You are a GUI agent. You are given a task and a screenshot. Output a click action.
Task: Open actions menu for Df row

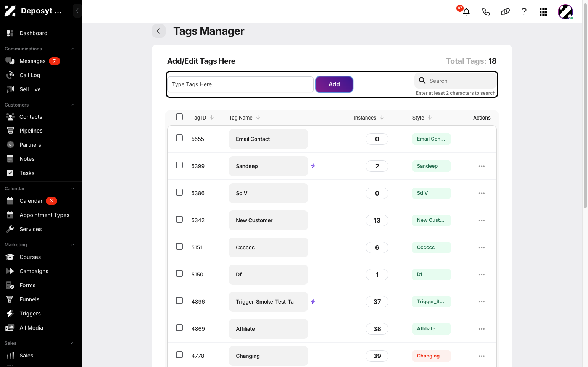pos(482,275)
